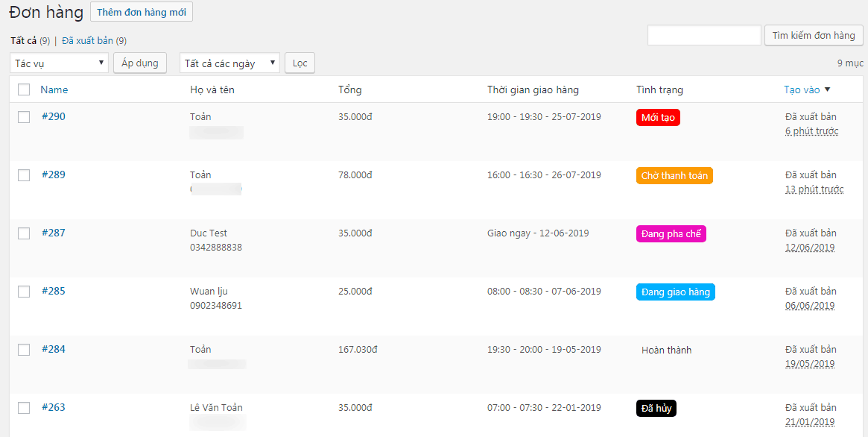Screen dimensions: 868x437
Task: Tick the checkbox next to order #263
Action: coord(24,408)
